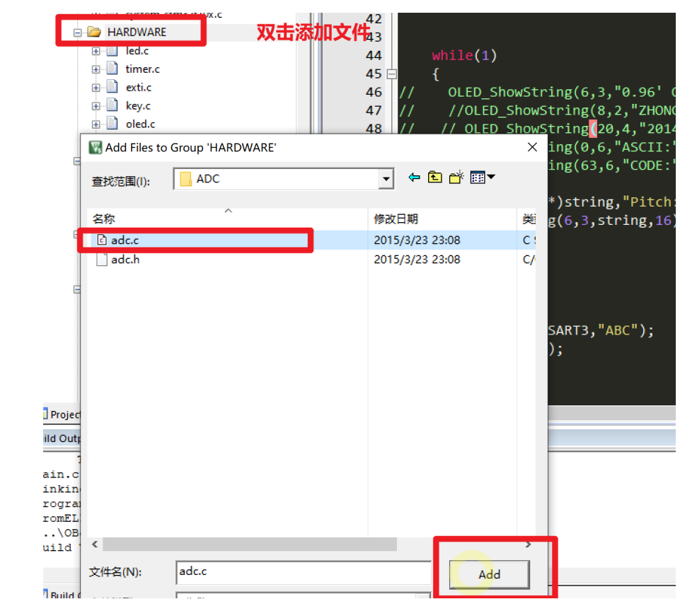Collapse code fold at line 45
The image size is (697, 616).
(x=391, y=74)
